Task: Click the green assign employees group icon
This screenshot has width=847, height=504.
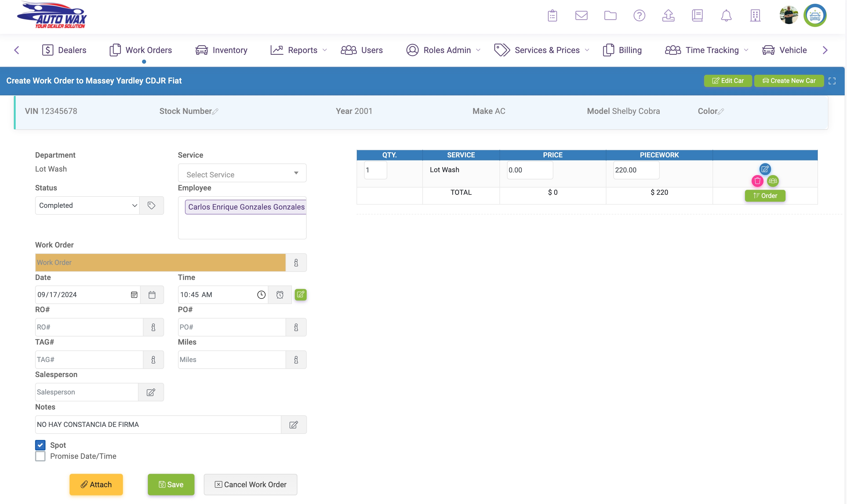Action: tap(773, 181)
